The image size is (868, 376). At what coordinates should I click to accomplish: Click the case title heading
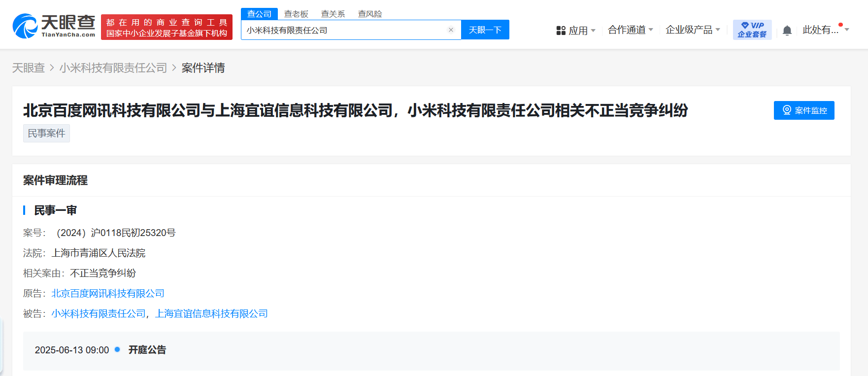(355, 110)
